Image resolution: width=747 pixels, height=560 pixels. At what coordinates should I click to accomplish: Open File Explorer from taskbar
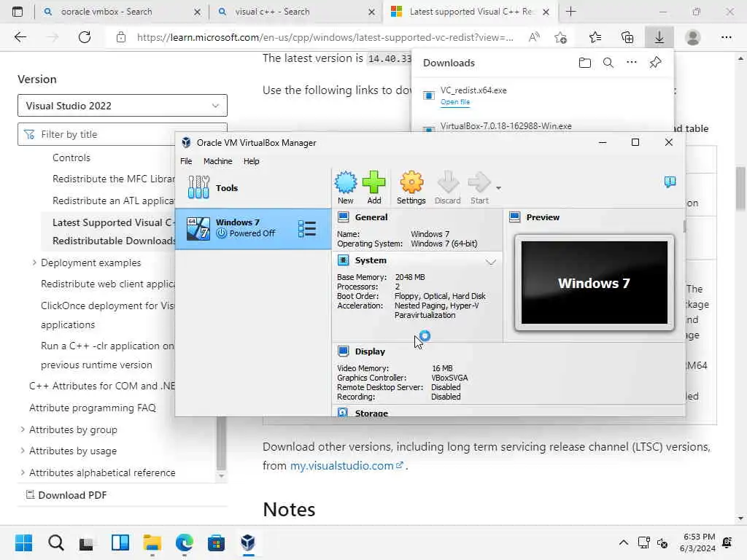coord(152,542)
